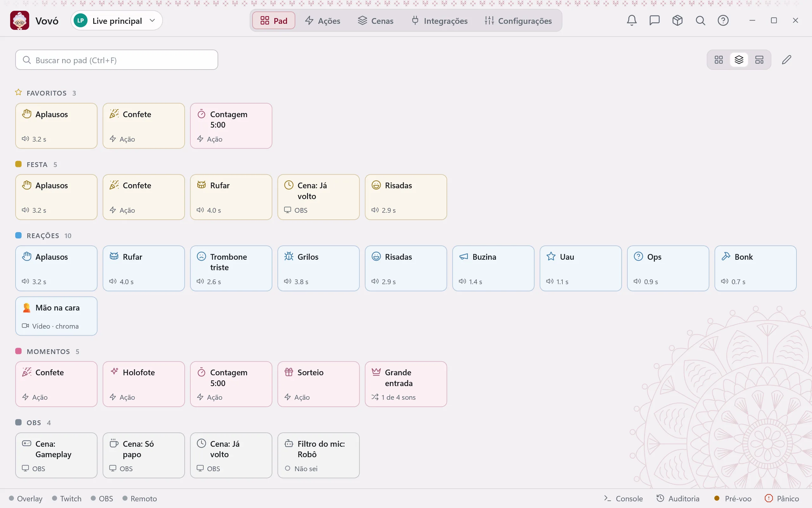The width and height of the screenshot is (812, 508).
Task: Trigger the Sorteio action pad
Action: pyautogui.click(x=318, y=384)
